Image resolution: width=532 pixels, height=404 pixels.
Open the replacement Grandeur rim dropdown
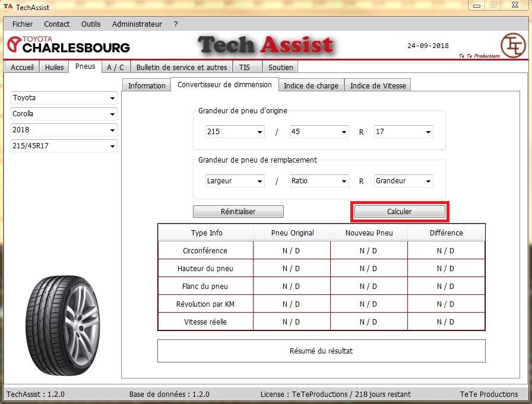click(x=403, y=181)
